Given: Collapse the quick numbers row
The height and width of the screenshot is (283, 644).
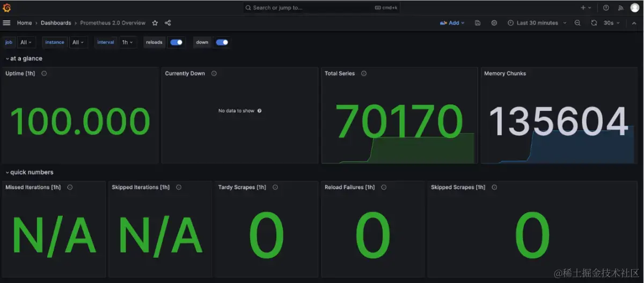Looking at the screenshot, I should [29, 172].
